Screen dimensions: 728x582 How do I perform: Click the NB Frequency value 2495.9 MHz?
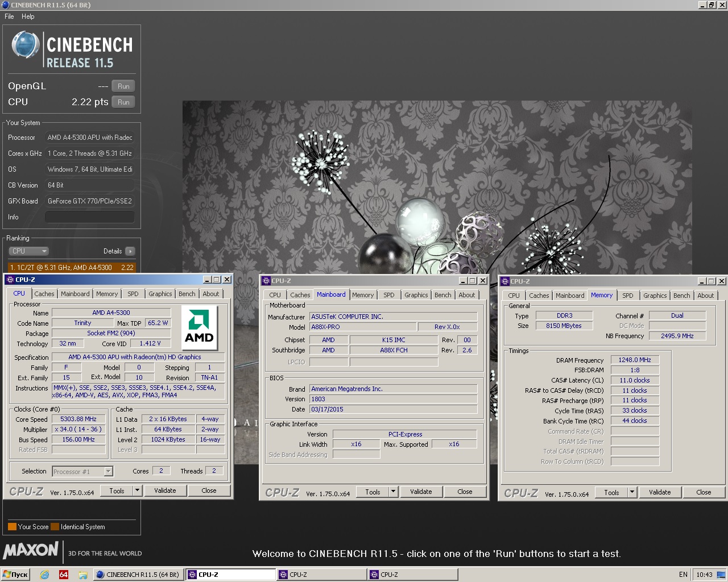677,336
